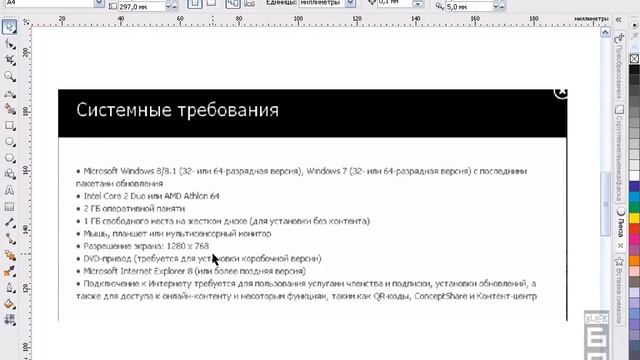The image size is (640, 360).
Task: Select the Crop tool
Action: click(x=9, y=60)
